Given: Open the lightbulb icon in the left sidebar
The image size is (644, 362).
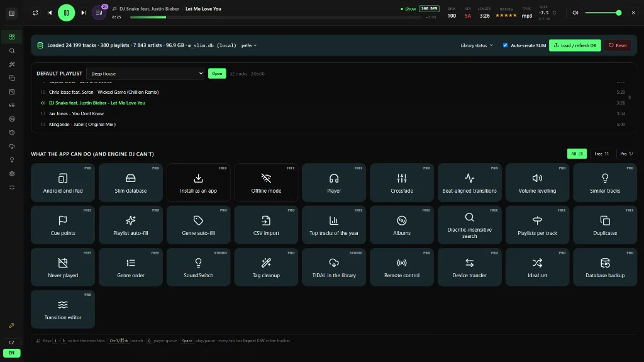Looking at the screenshot, I should (12, 160).
